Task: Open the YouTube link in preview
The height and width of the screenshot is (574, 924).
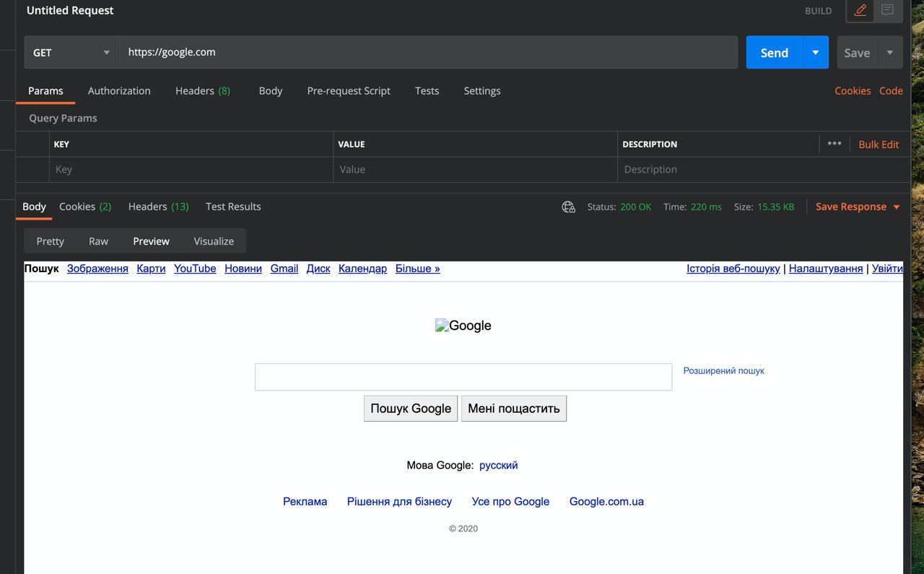Action: (x=195, y=269)
